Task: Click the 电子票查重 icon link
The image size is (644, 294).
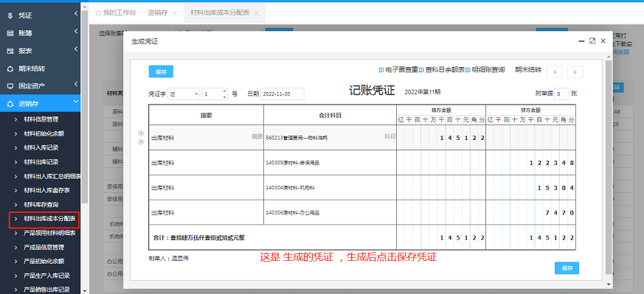Action: point(398,70)
